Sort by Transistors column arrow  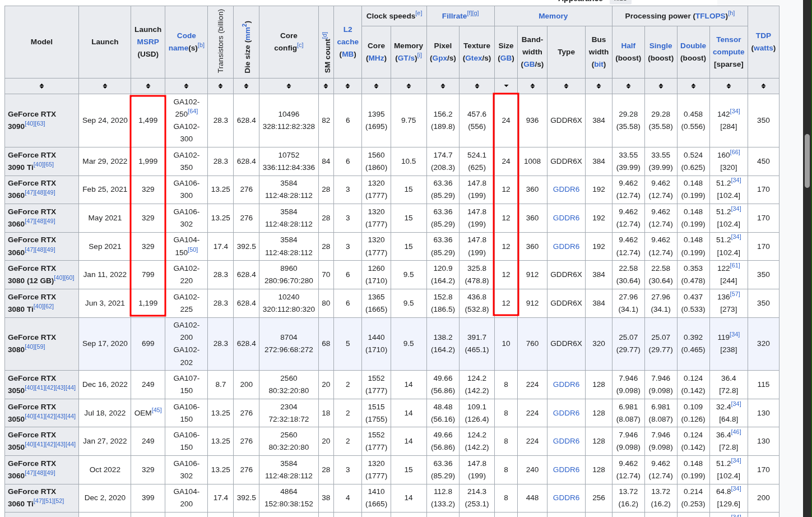[x=220, y=86]
